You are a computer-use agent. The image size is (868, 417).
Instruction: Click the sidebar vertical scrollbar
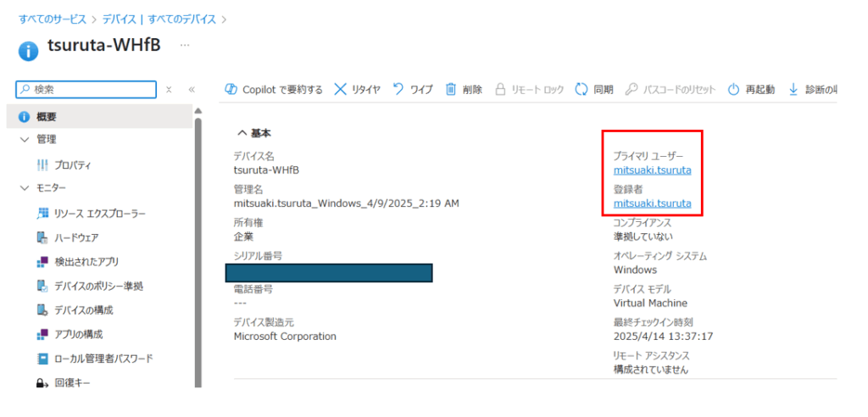click(x=198, y=249)
